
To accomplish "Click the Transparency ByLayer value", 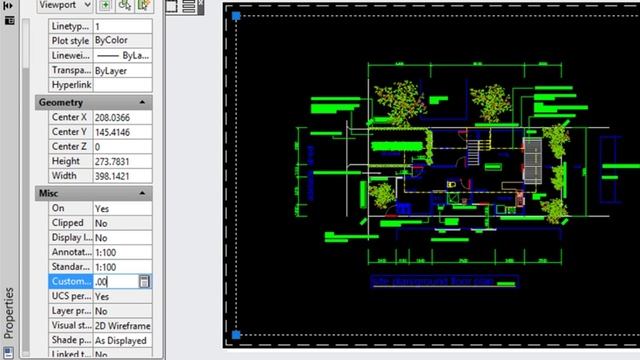I will 122,71.
